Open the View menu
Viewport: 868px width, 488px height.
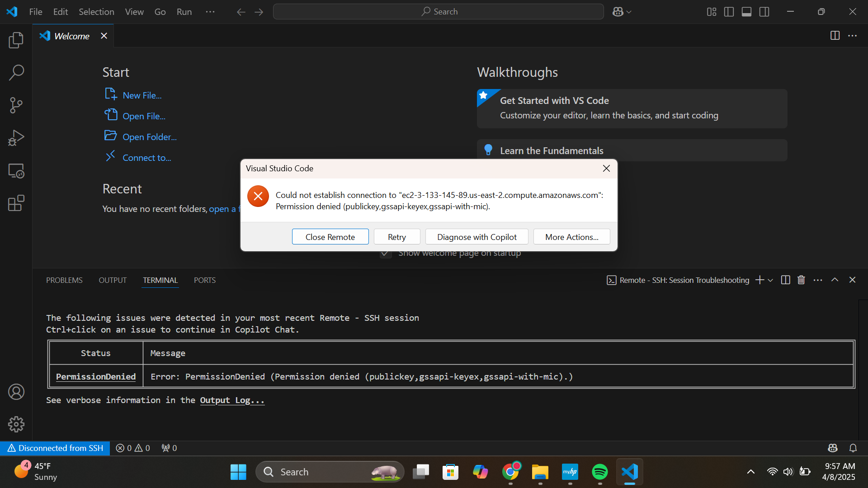134,12
